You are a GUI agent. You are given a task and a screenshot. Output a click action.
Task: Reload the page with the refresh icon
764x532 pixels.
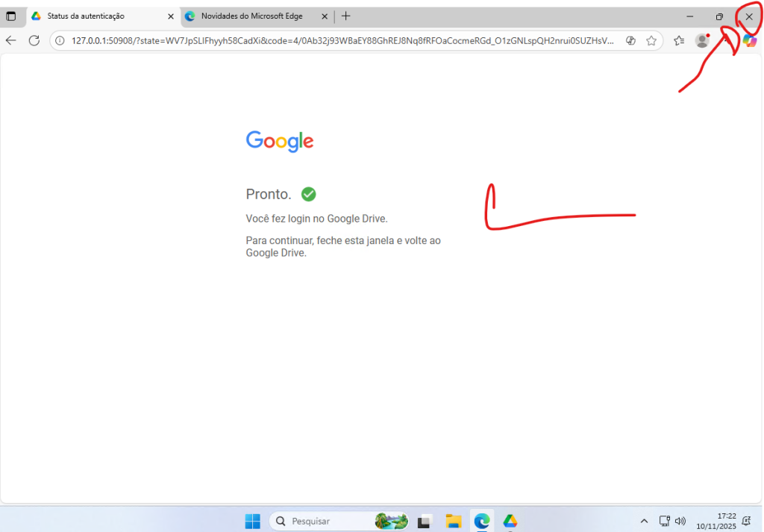(34, 40)
